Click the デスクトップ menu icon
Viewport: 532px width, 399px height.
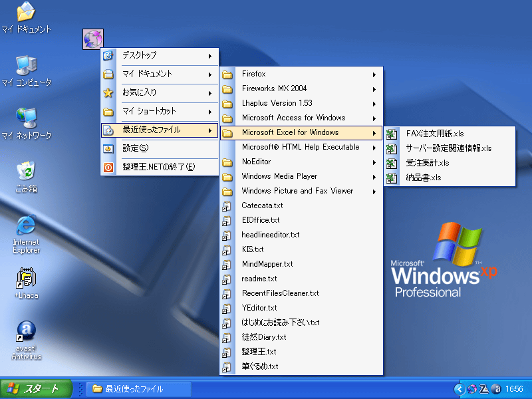tap(108, 55)
